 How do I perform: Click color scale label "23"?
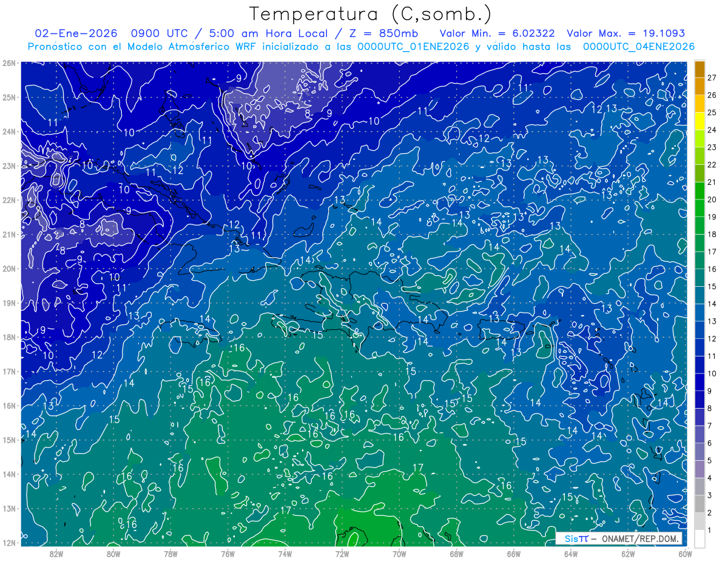pos(712,147)
